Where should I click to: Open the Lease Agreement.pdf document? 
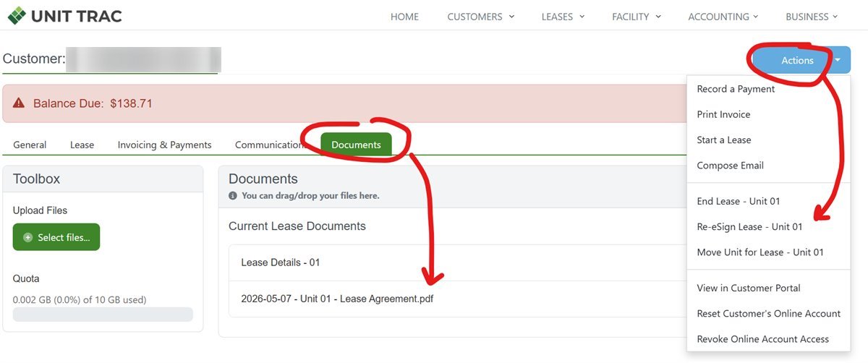click(x=337, y=299)
